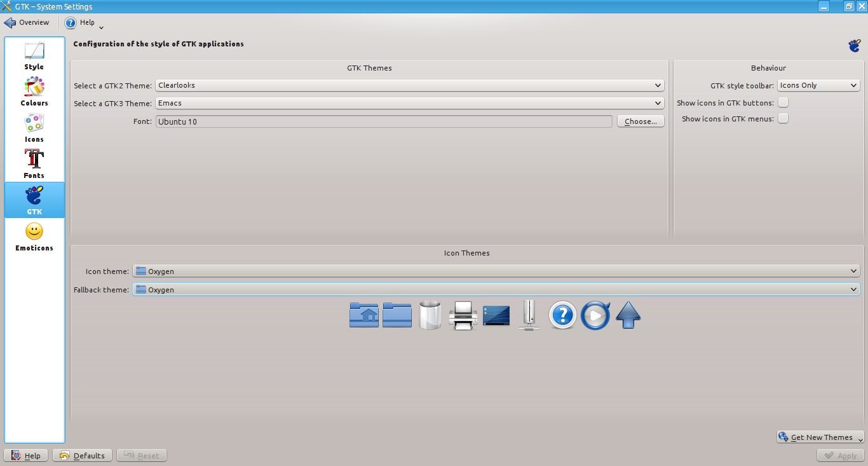Open the GTK3 Theme dropdown showing Emacs
Image resolution: width=868 pixels, height=466 pixels.
click(410, 103)
